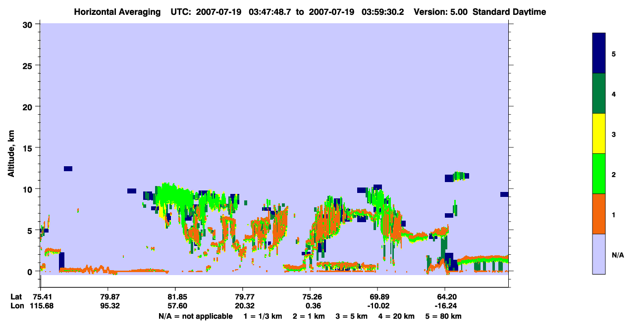Click the '5 = 80 km' legend text
644x330 pixels.
[443, 316]
